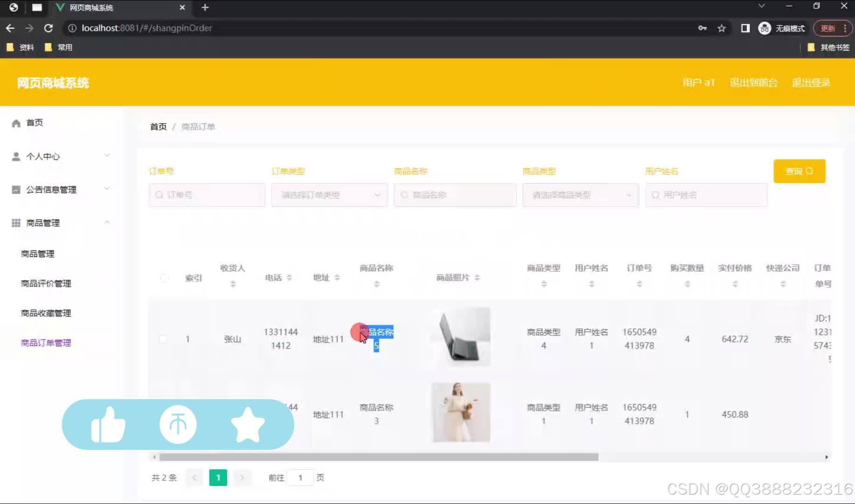Open incognito mode icon in browser toolbar
The height and width of the screenshot is (504, 855).
764,28
